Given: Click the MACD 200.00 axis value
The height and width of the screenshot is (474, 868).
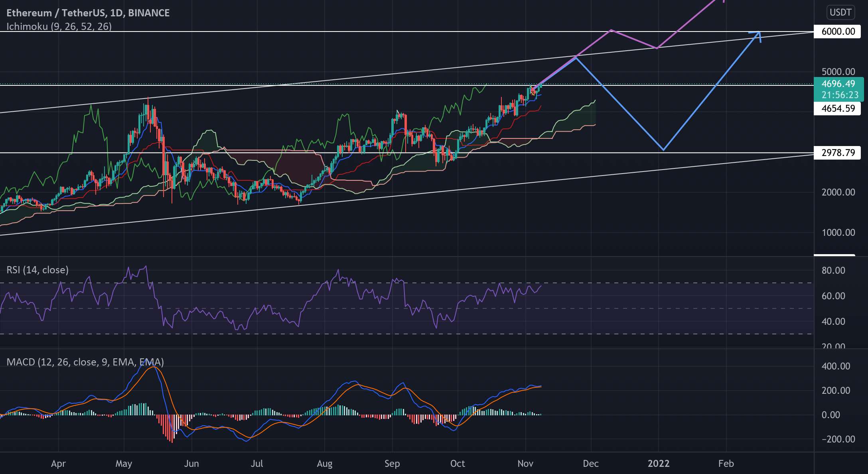Looking at the screenshot, I should [836, 391].
